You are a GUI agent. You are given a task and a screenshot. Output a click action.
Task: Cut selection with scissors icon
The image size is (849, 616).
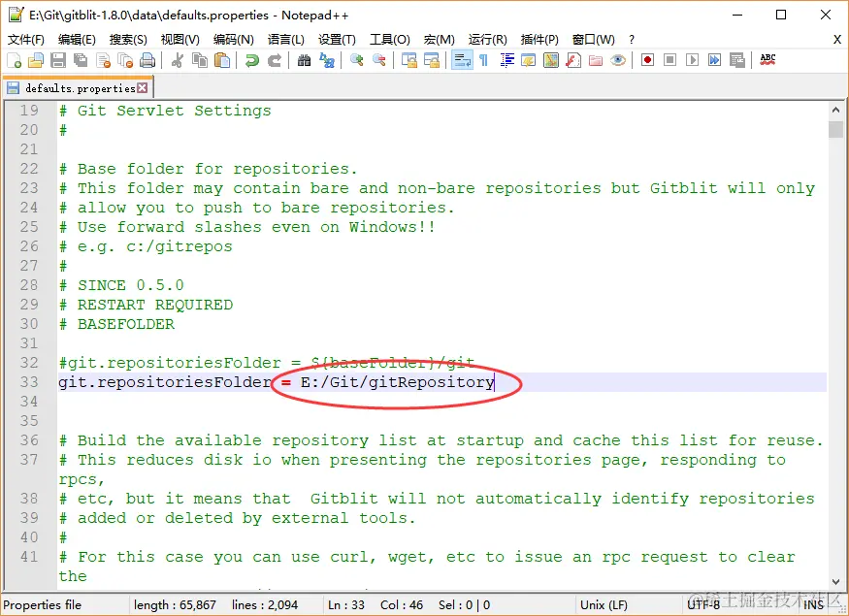177,60
